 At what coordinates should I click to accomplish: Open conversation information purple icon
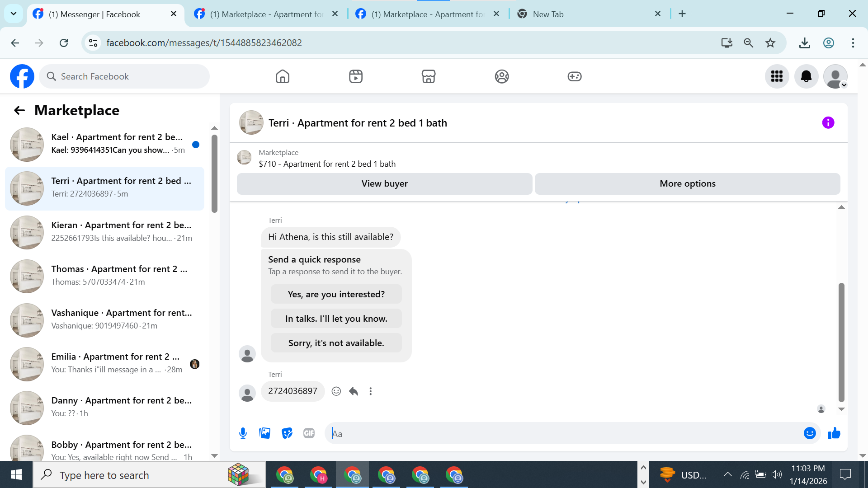pos(828,123)
